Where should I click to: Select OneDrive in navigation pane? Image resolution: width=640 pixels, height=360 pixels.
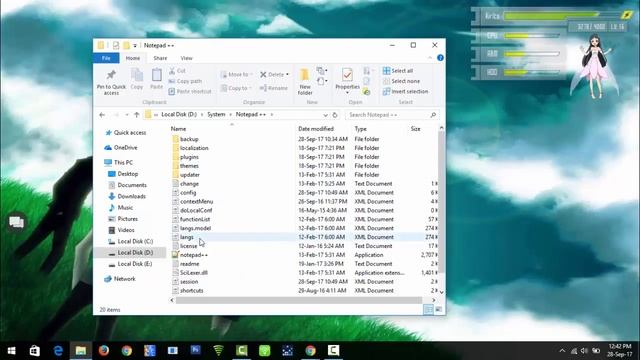pos(121,147)
